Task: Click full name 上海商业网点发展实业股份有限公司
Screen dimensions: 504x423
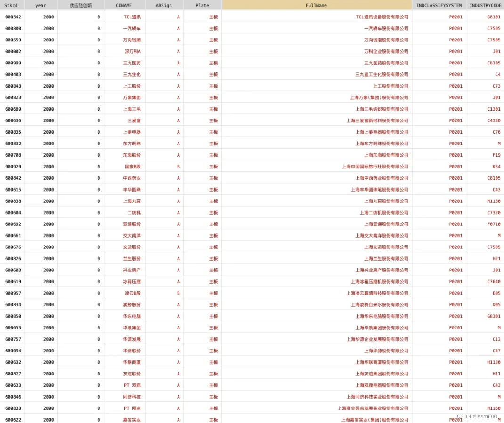Action: click(373, 408)
